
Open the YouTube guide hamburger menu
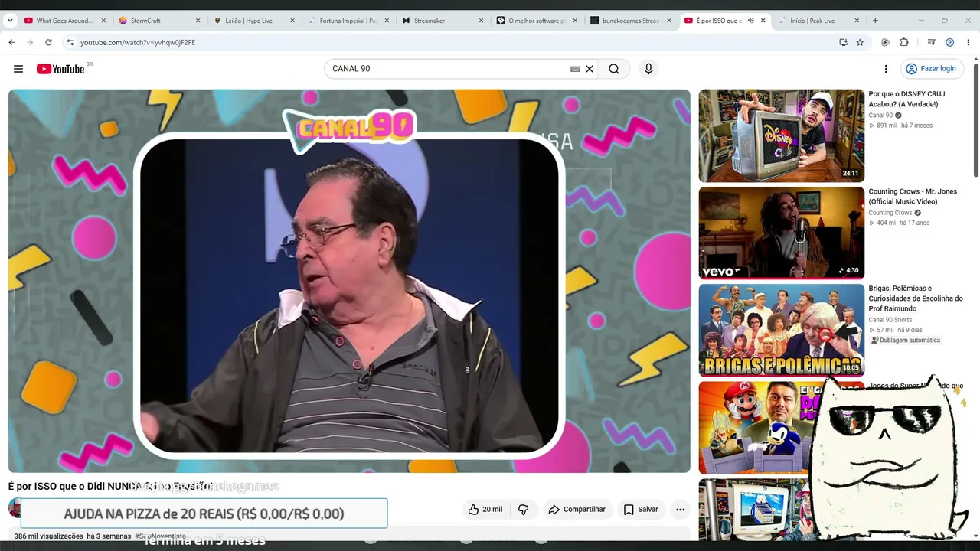click(18, 69)
